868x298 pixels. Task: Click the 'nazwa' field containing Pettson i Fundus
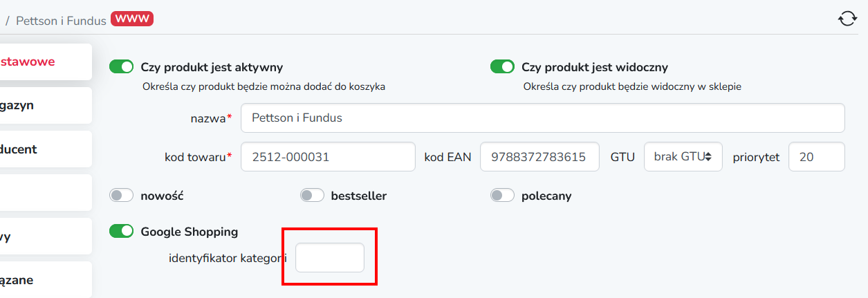tap(542, 118)
